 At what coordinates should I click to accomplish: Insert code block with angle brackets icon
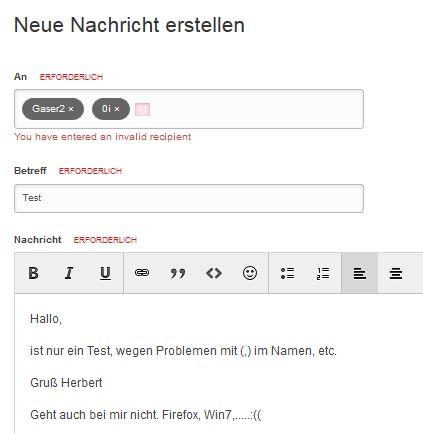214,273
